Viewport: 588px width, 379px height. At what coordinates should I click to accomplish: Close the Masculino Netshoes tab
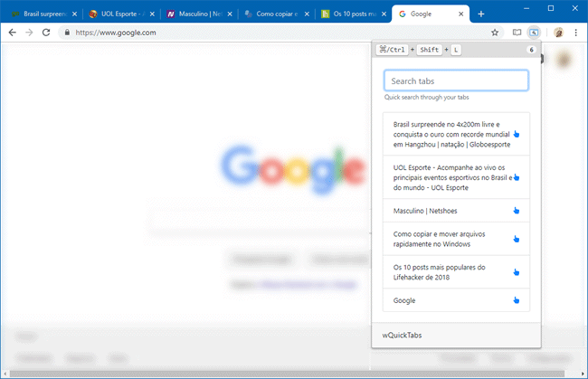click(230, 14)
